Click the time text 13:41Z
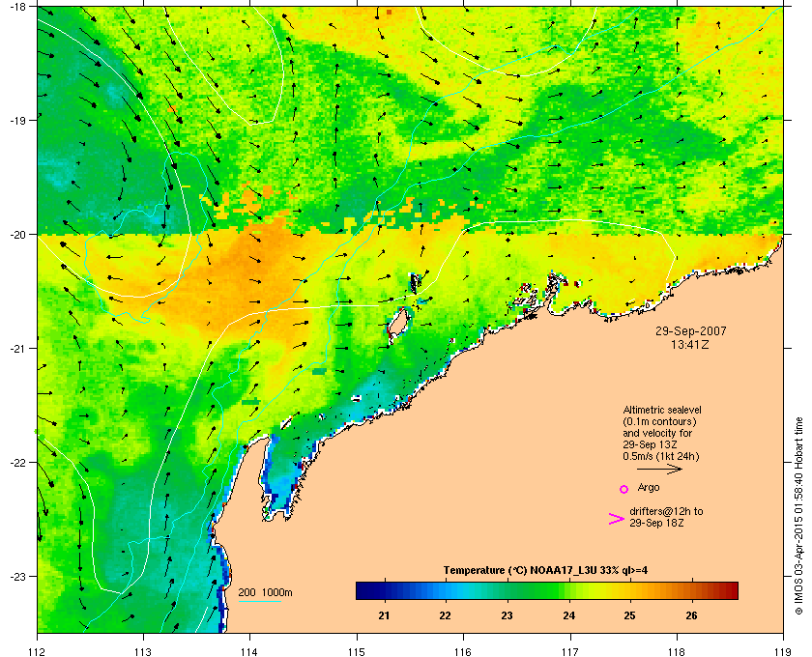Image resolution: width=812 pixels, height=657 pixels. tap(690, 344)
